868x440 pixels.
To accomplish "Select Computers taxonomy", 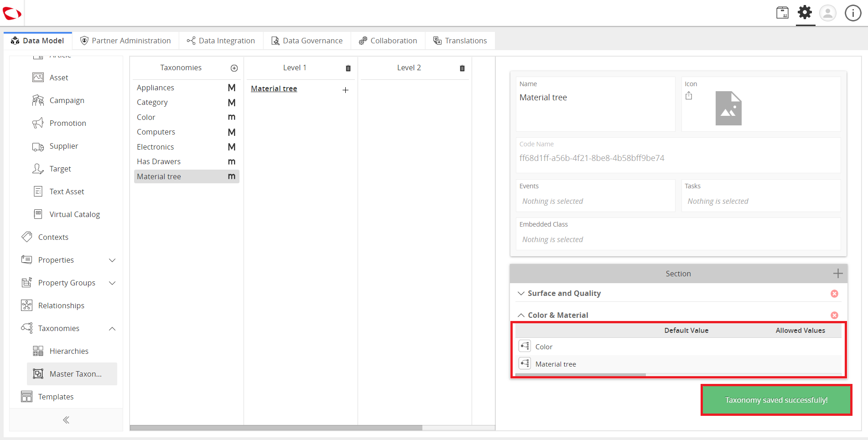I will pyautogui.click(x=187, y=132).
